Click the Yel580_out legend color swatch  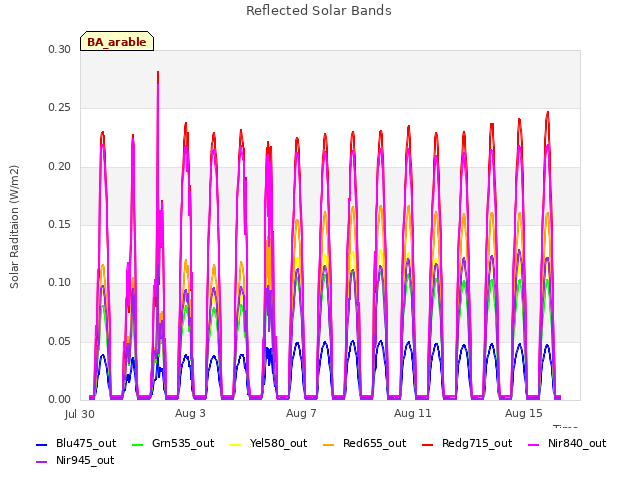(x=236, y=444)
